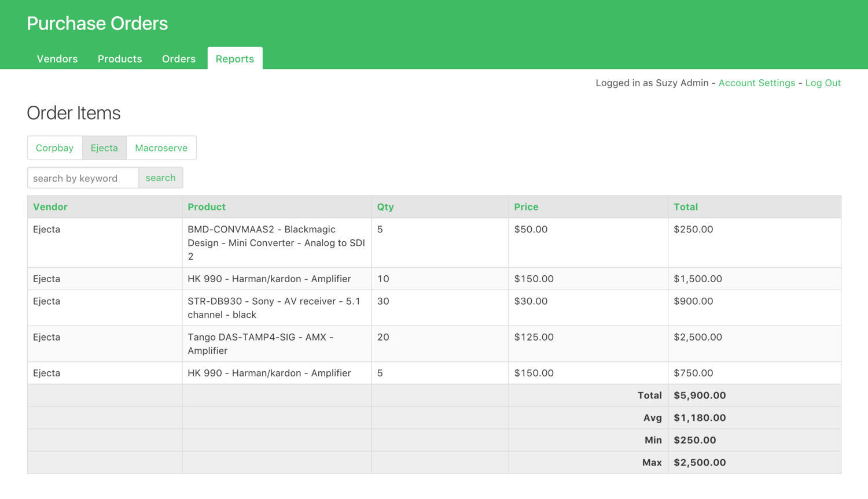Image resolution: width=868 pixels, height=499 pixels.
Task: Filter by Ejecta vendor
Action: (104, 148)
